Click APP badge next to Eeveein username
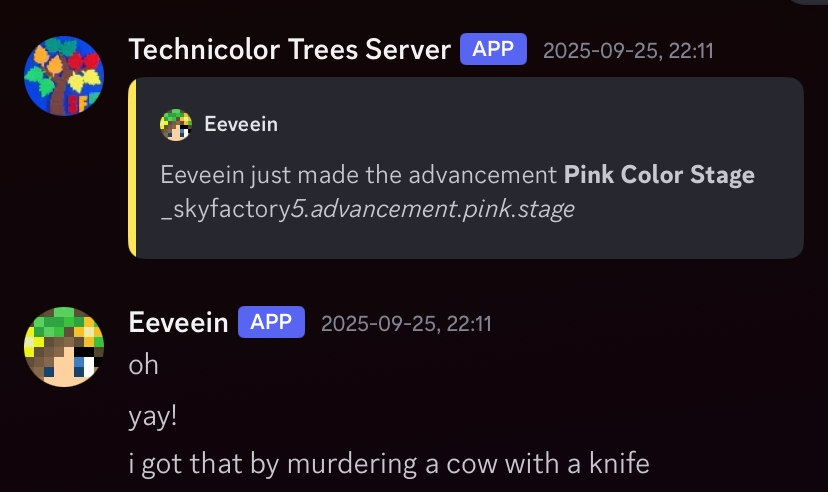828x492 pixels. 271,322
